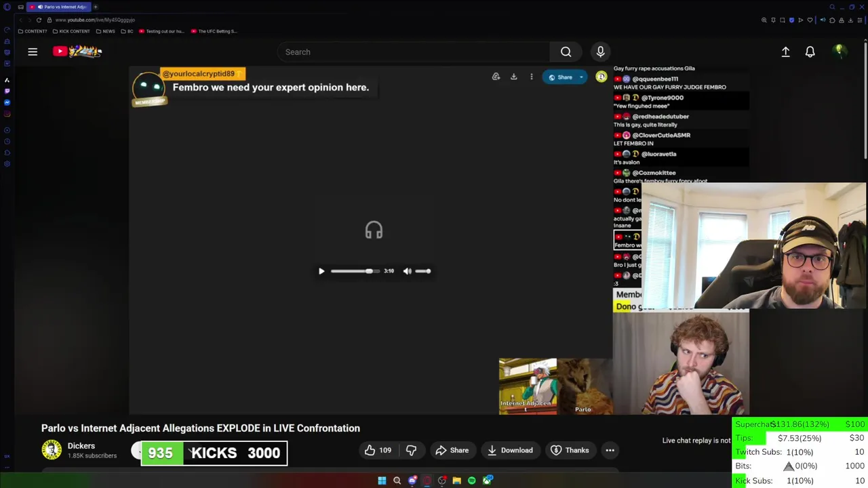Open Discord from the taskbar
The height and width of the screenshot is (488, 868).
click(412, 481)
